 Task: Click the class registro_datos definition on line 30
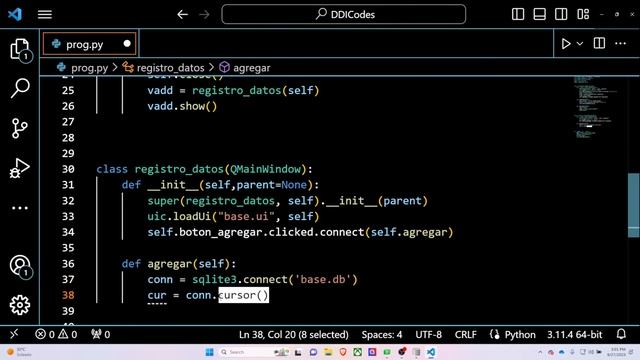point(204,169)
